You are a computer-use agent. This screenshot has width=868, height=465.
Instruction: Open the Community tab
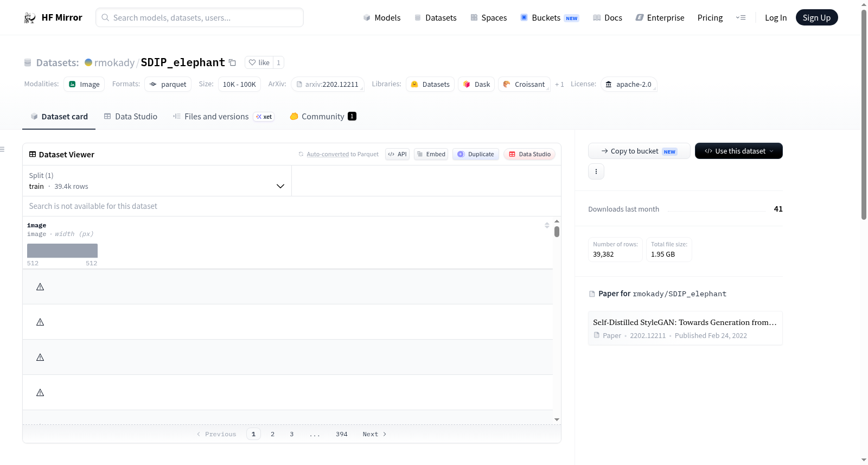[x=323, y=117]
